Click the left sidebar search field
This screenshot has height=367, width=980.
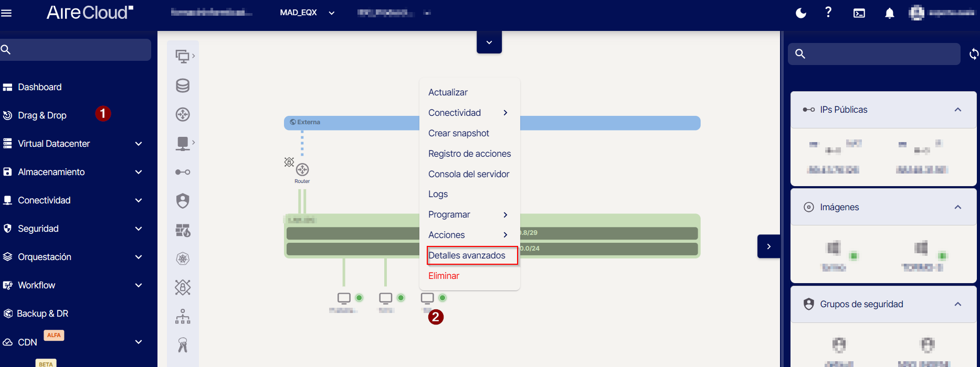(x=76, y=50)
